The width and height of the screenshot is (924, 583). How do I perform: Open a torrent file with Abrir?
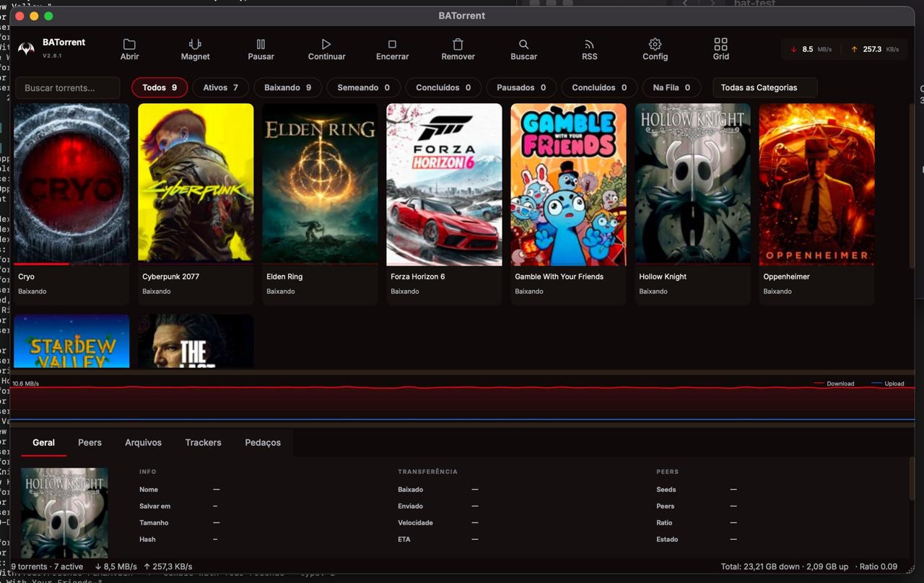point(129,49)
